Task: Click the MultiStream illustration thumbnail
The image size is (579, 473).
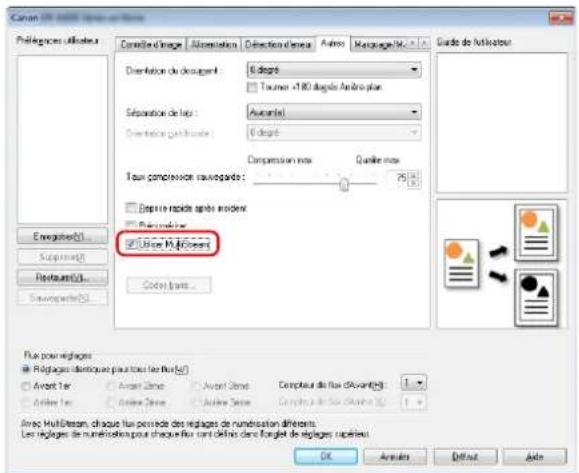Action: (x=502, y=264)
